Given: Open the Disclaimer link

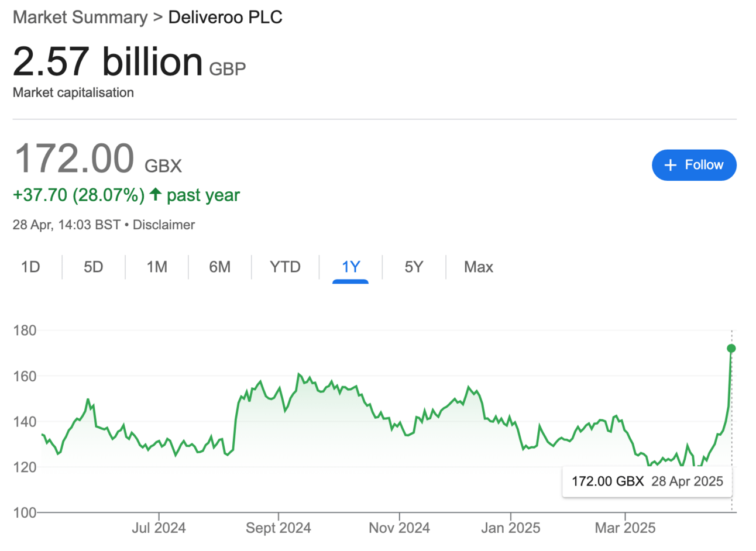Looking at the screenshot, I should (x=164, y=225).
